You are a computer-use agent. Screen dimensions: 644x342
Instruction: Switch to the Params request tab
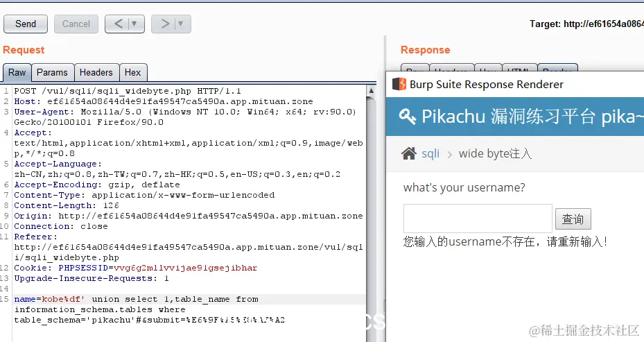[x=52, y=72]
